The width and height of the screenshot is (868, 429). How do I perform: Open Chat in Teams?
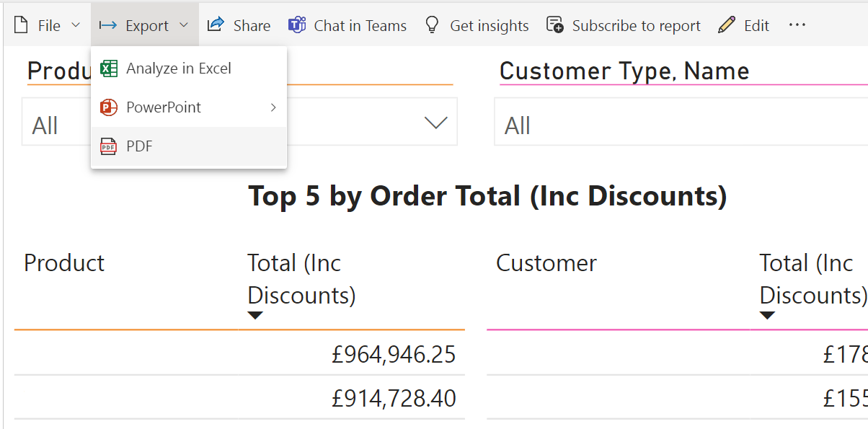pos(347,26)
